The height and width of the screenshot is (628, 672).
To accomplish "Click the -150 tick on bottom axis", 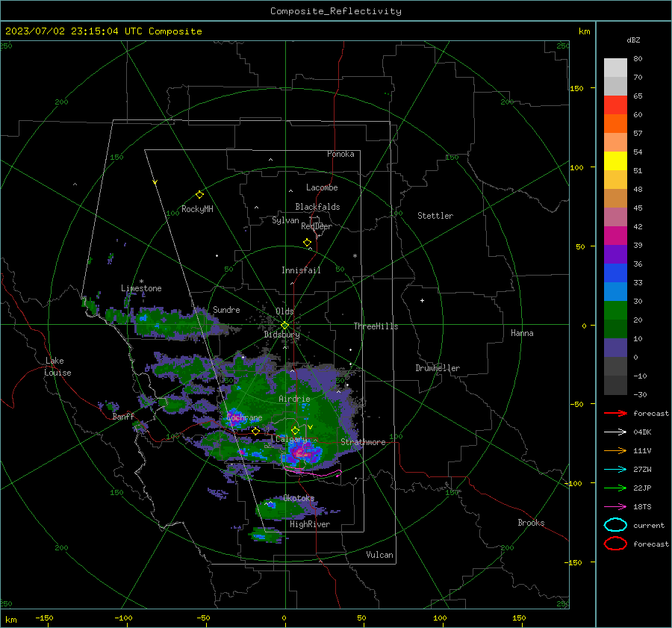I will pos(44,618).
